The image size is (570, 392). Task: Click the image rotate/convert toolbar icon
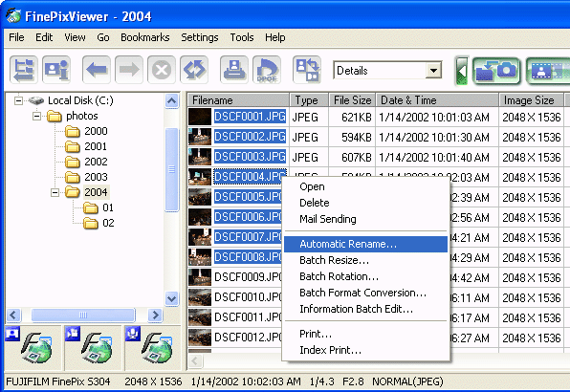pos(307,69)
